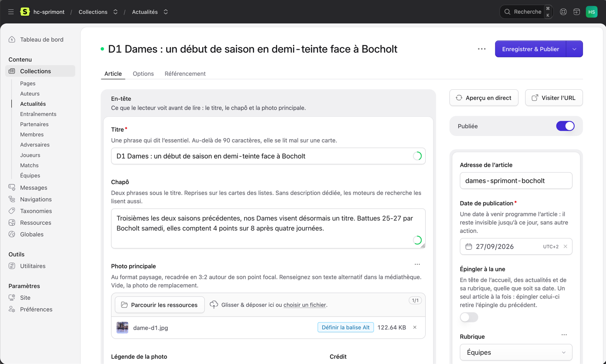The width and height of the screenshot is (606, 364).
Task: Open the article three-dot actions menu
Action: pyautogui.click(x=482, y=49)
